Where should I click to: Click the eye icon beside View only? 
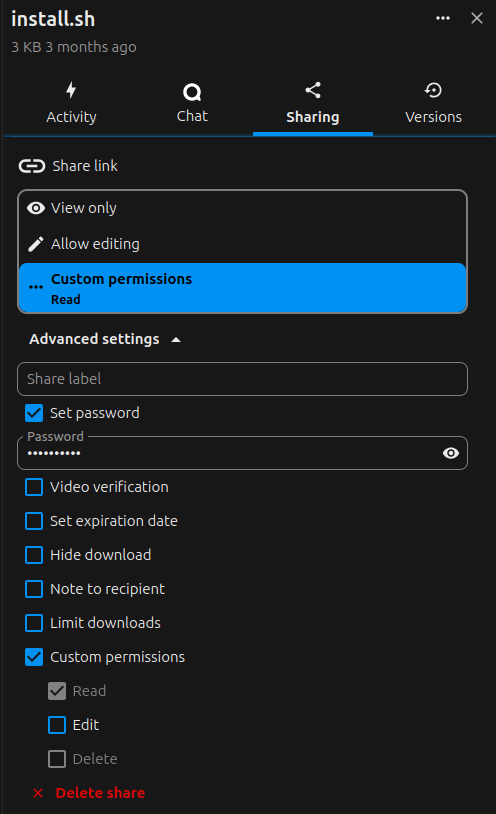click(36, 208)
